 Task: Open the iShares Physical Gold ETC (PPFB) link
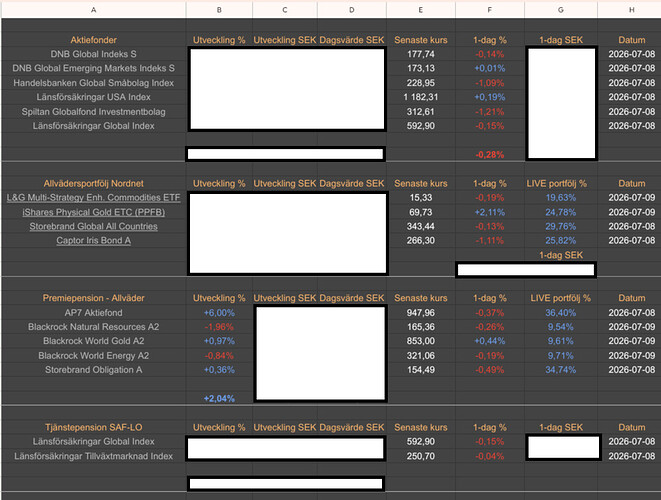(x=93, y=212)
